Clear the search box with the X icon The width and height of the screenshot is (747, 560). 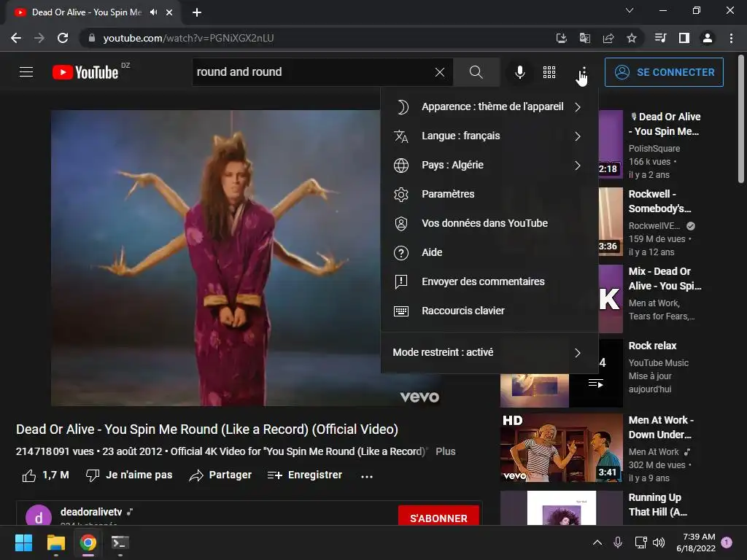pos(440,72)
